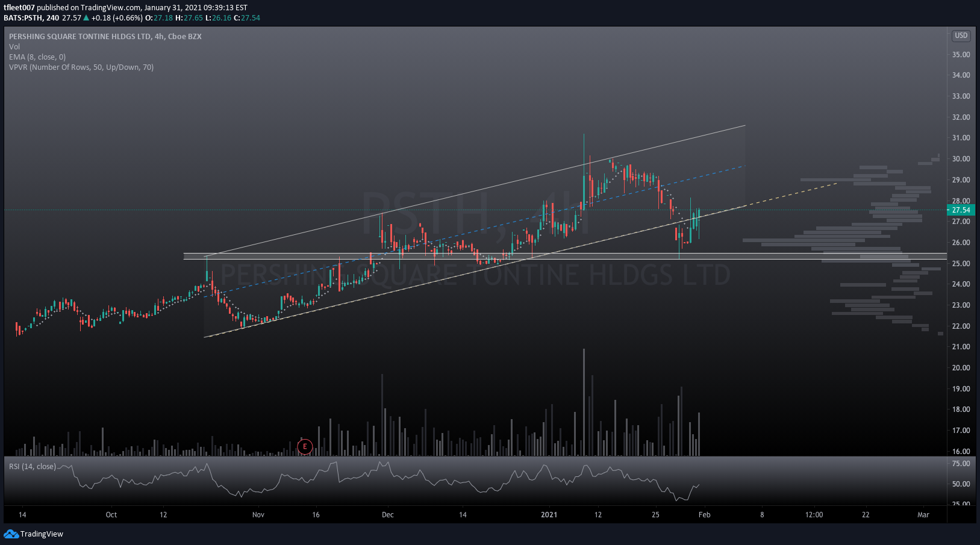Click the Nov date axis label
Screen dimensions: 980x545
(x=258, y=515)
